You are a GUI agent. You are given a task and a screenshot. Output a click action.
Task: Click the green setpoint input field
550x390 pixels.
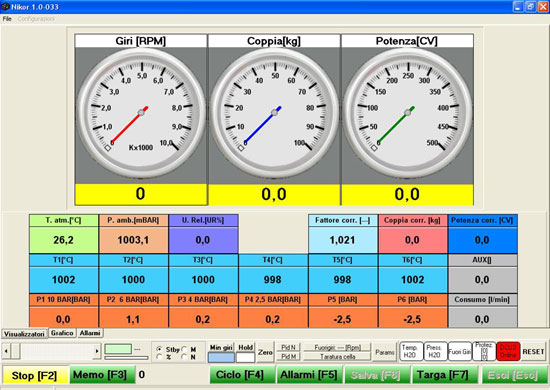pyautogui.click(x=118, y=349)
